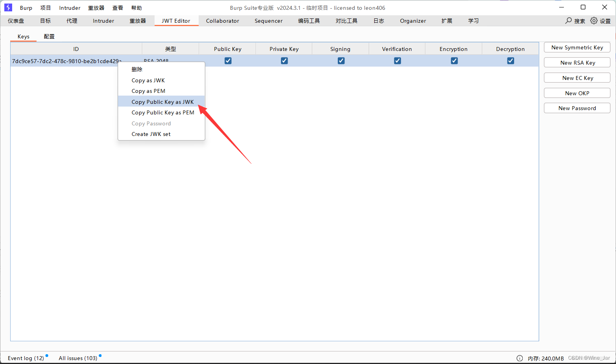Switch to the 对比工具 tab
The image size is (616, 364).
tap(347, 21)
